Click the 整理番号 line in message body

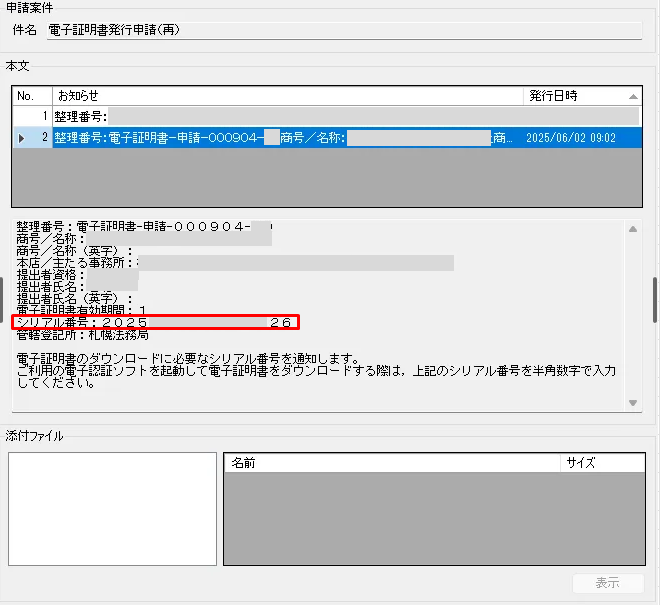coord(140,228)
